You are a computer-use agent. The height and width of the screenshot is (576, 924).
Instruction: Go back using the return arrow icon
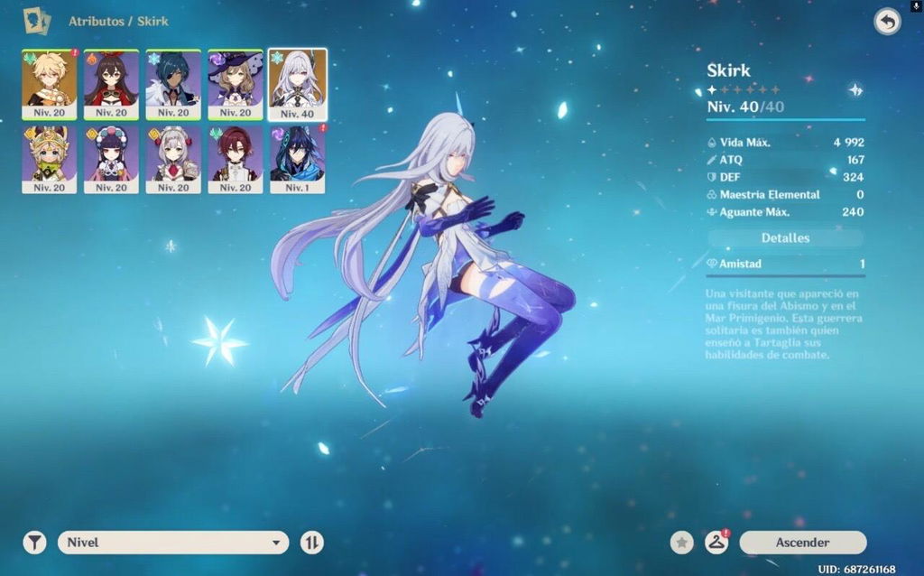tap(887, 22)
